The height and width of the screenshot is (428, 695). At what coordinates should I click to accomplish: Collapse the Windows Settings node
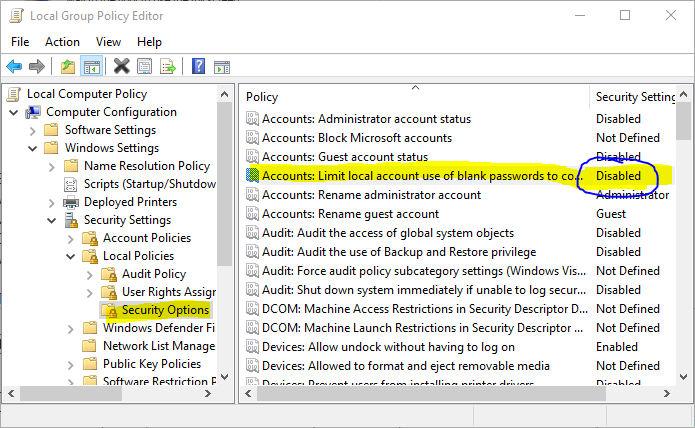[33, 148]
